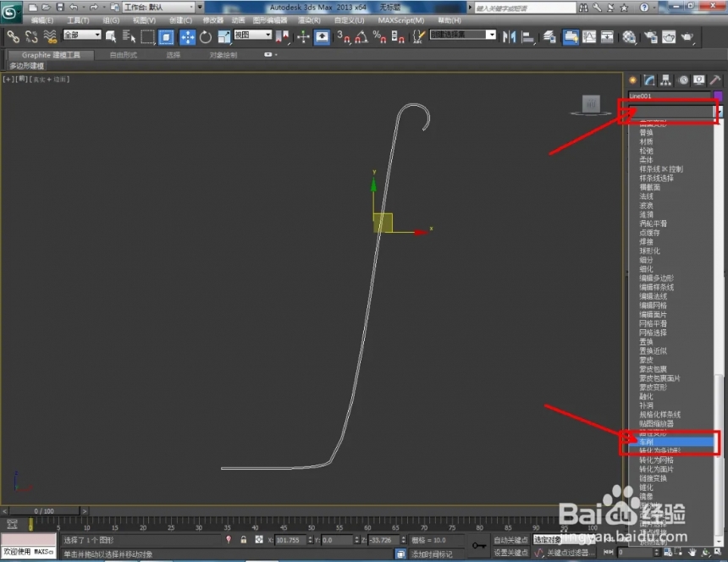This screenshot has width=728, height=562.
Task: Open the Select by Name dialog
Action: [x=129, y=36]
